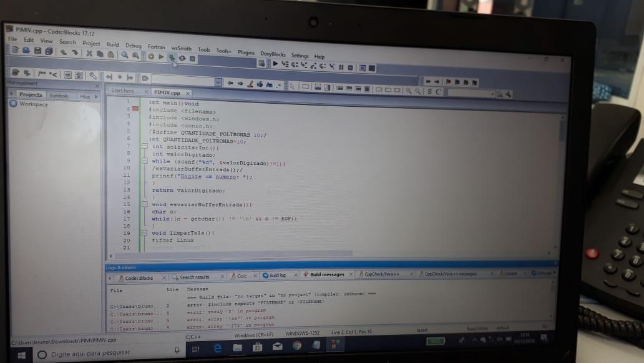Jump back using the left arrow icon
The image size is (644, 363).
point(427,81)
